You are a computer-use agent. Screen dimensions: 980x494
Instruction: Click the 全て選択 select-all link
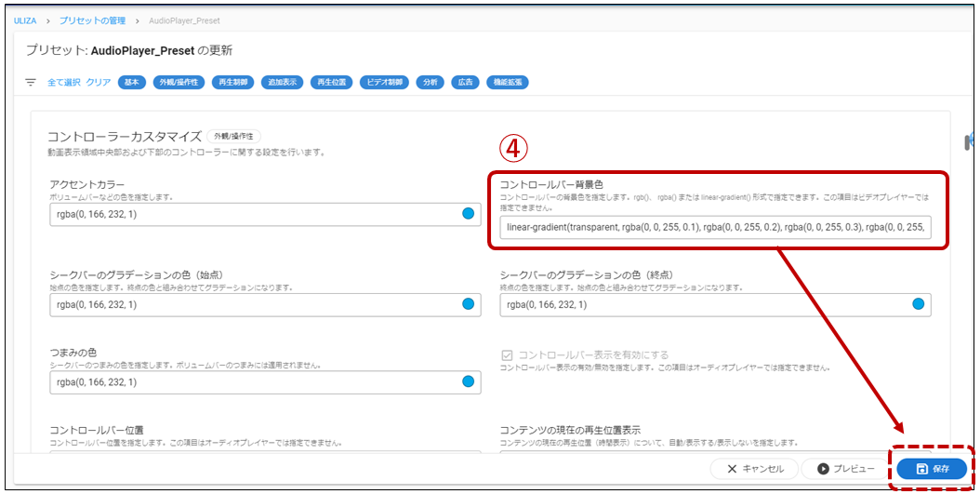tap(64, 82)
